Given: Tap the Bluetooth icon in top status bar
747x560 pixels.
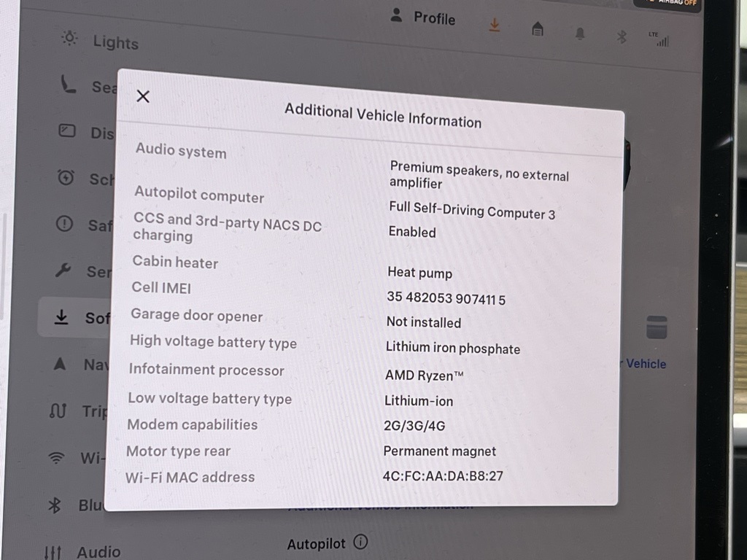Looking at the screenshot, I should 622,36.
